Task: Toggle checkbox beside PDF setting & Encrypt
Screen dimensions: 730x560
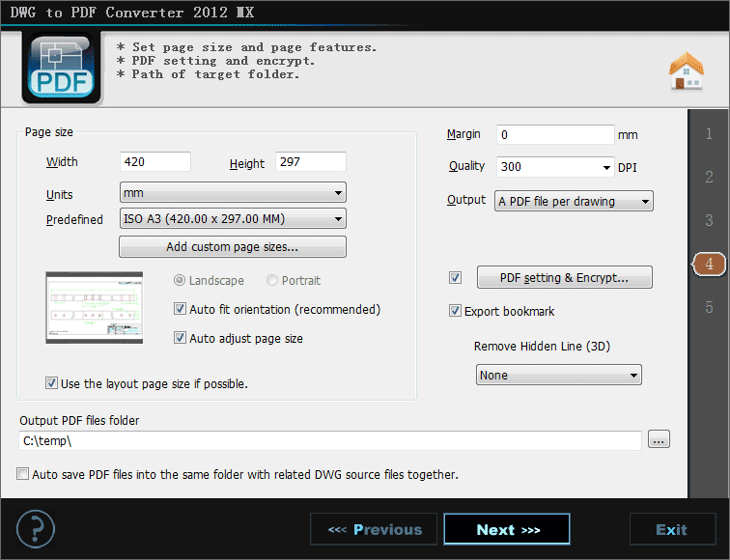Action: pyautogui.click(x=455, y=278)
